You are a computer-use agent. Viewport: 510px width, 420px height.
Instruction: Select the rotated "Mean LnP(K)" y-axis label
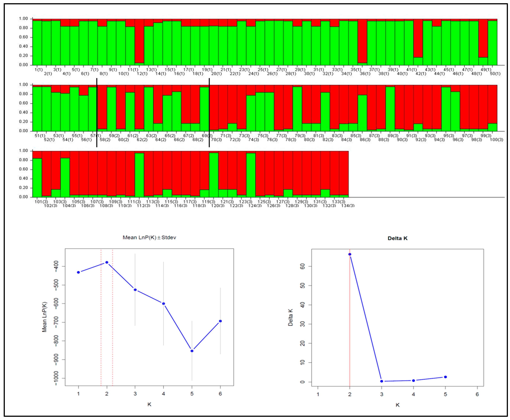44,317
